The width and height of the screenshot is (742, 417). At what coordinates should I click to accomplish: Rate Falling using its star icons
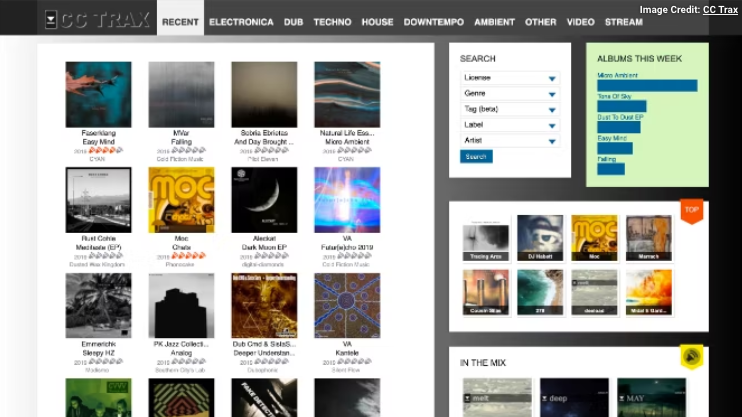pyautogui.click(x=188, y=151)
